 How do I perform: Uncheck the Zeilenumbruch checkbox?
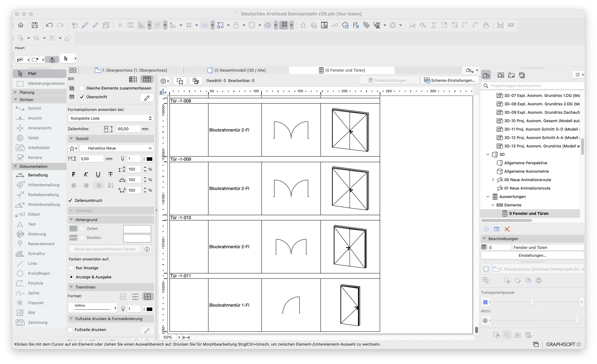coord(70,200)
